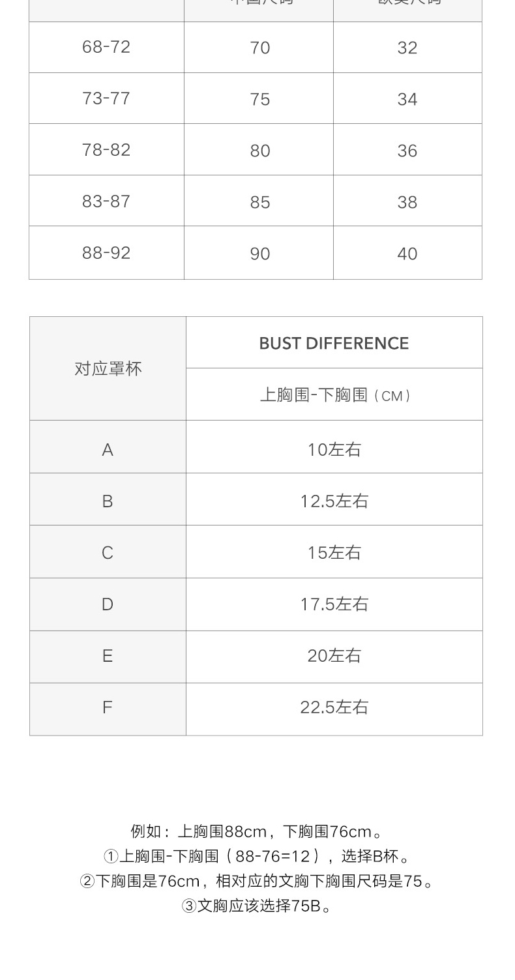Click the BUST DIFFERENCE header

[334, 343]
